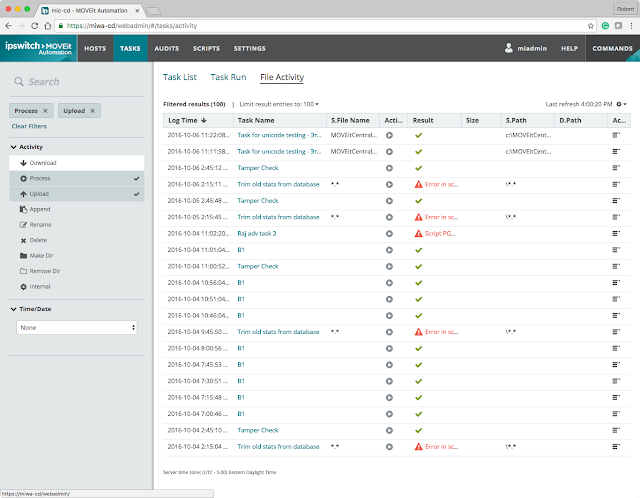The image size is (640, 498).
Task: Click error icon in 2016-10-04 9:45:50 row
Action: pyautogui.click(x=418, y=332)
